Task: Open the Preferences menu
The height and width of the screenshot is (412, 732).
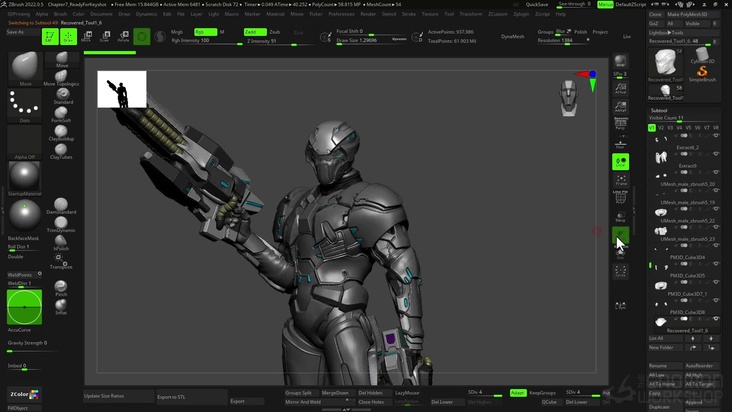Action: pos(341,14)
